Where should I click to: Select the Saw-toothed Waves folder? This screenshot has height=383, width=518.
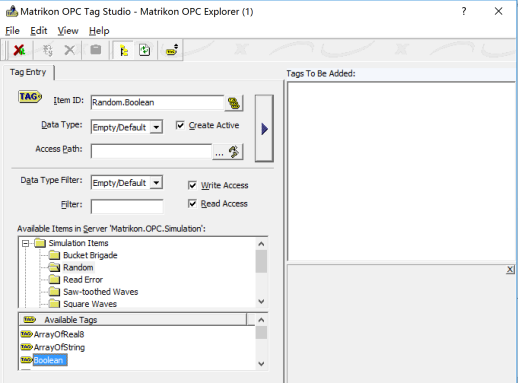101,292
